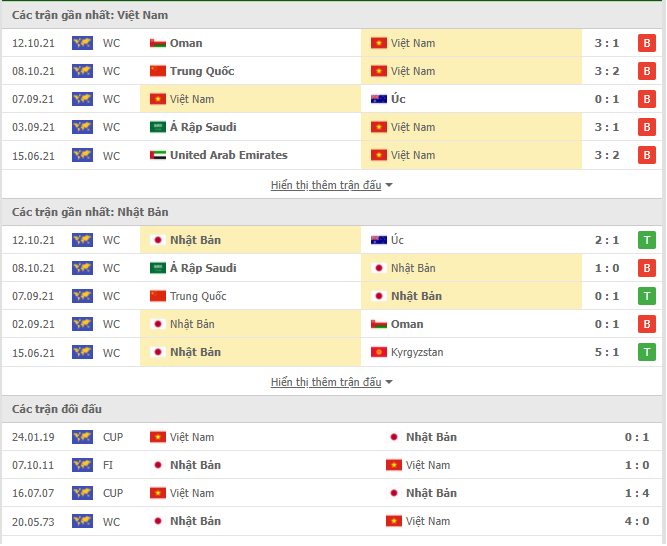
Task: Click the red B badge for Oman match
Action: click(647, 43)
